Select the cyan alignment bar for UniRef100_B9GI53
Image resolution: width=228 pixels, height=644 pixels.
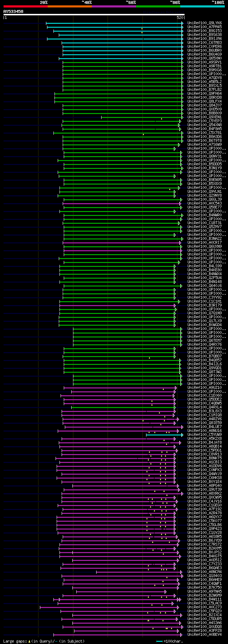(x=118, y=31)
